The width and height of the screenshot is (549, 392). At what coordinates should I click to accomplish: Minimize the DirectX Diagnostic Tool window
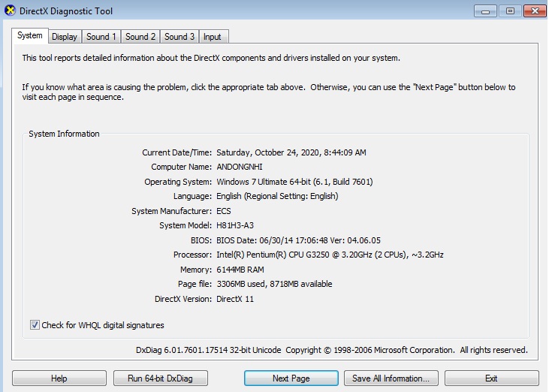[x=485, y=11]
